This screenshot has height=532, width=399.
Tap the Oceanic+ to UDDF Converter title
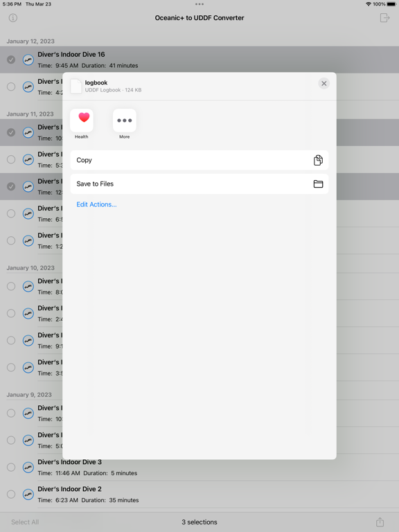tap(199, 17)
